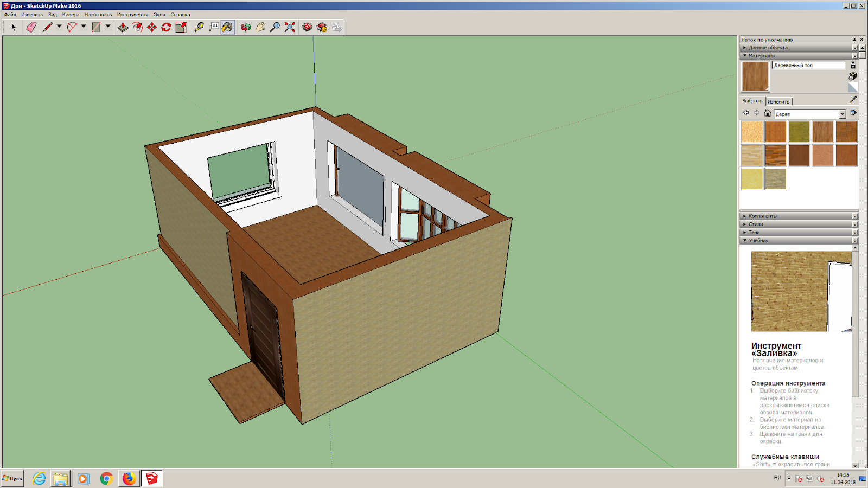Image resolution: width=868 pixels, height=488 pixels.
Task: Switch to the Изменить tab
Action: coord(779,101)
